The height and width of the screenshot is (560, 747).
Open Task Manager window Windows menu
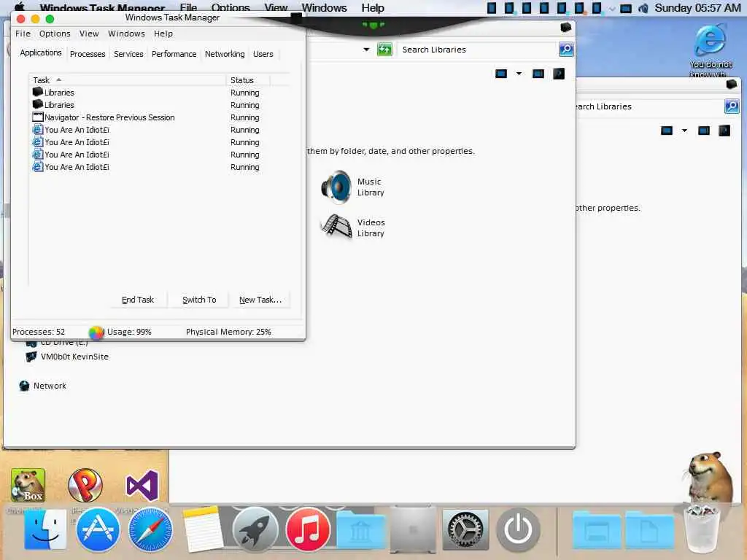(126, 34)
